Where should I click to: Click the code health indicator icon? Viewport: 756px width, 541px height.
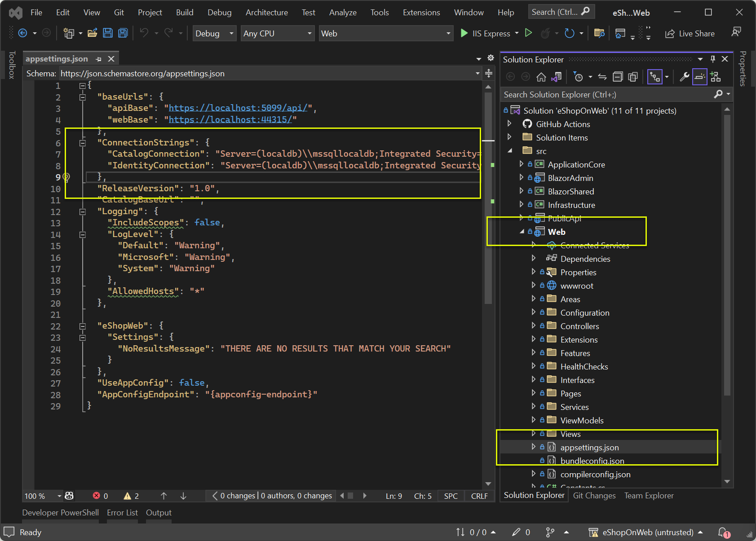point(69,496)
